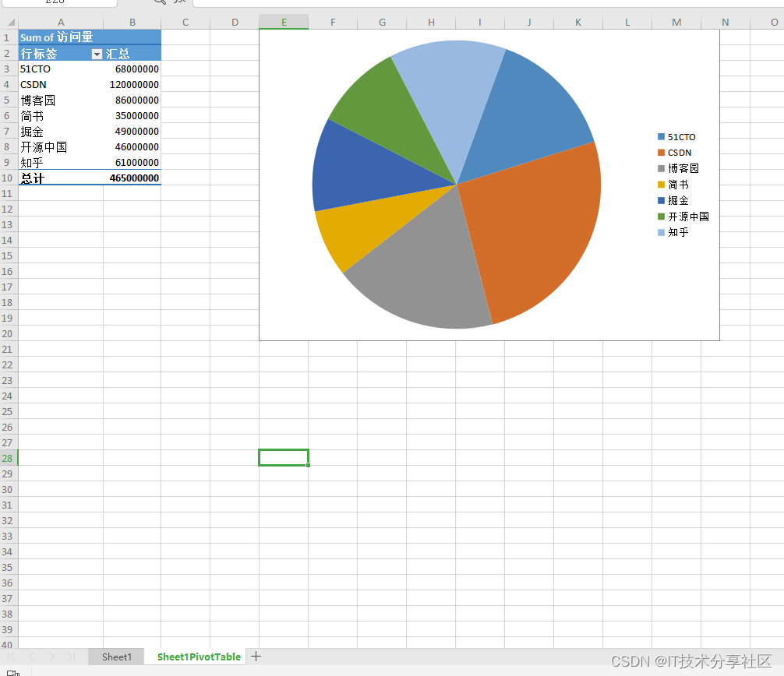This screenshot has width=784, height=676.
Task: Click the Sum of 访问量 header cell
Action: click(x=61, y=37)
